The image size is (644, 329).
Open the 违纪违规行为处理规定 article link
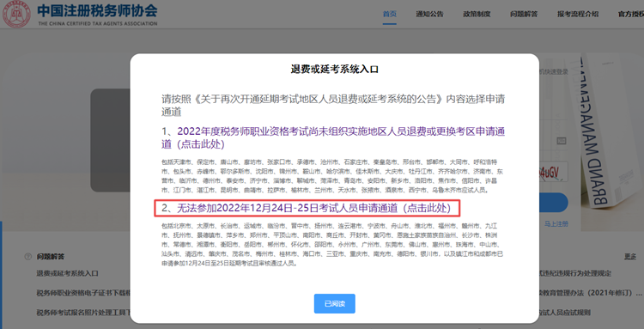pos(575,273)
